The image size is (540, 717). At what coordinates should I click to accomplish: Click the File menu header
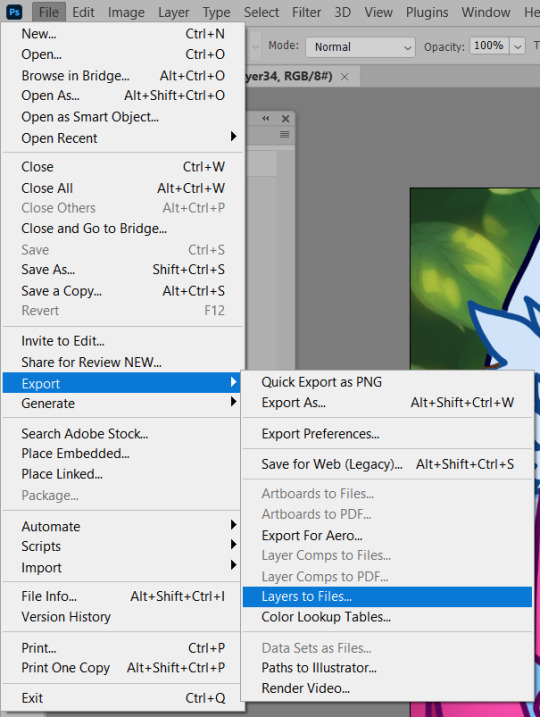[48, 12]
